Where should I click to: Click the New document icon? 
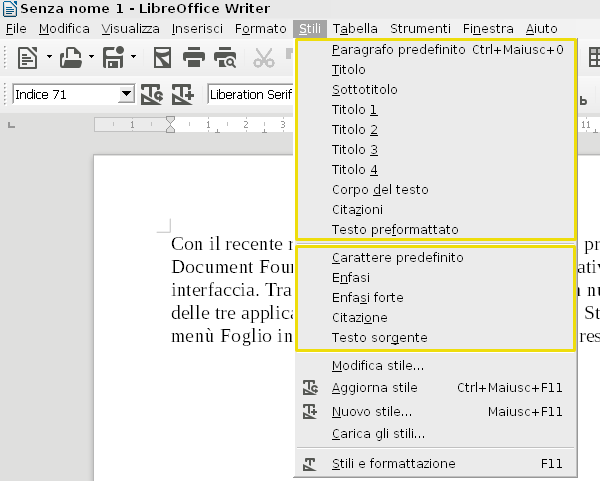click(x=28, y=58)
